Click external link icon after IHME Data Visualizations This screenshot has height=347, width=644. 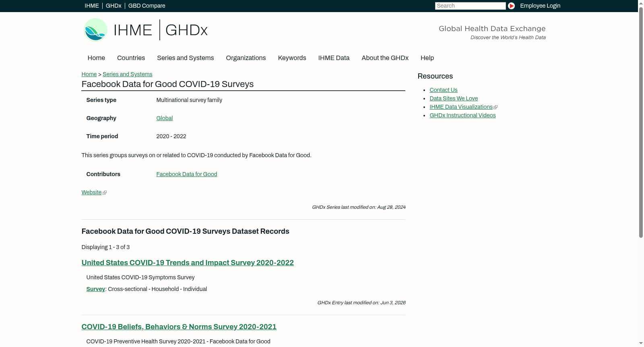[495, 107]
